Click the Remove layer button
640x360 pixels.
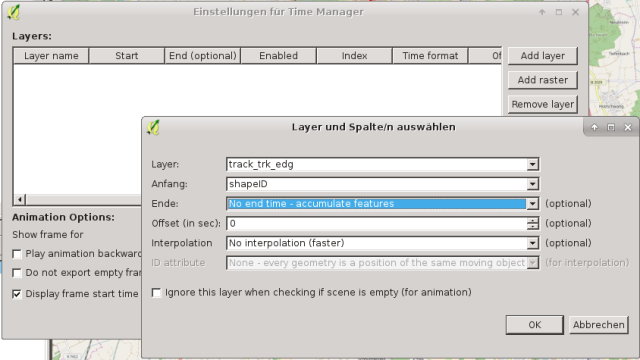pos(542,104)
